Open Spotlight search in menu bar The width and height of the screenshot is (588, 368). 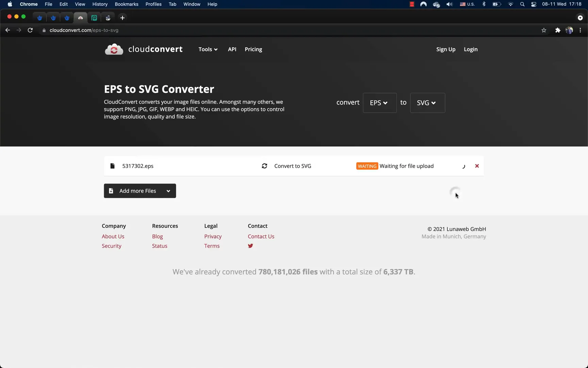pos(522,4)
